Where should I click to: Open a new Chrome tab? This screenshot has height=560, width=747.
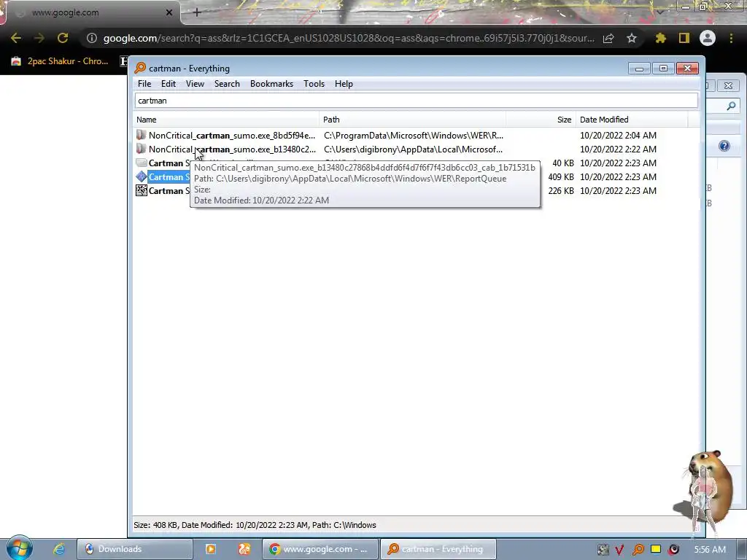point(197,13)
